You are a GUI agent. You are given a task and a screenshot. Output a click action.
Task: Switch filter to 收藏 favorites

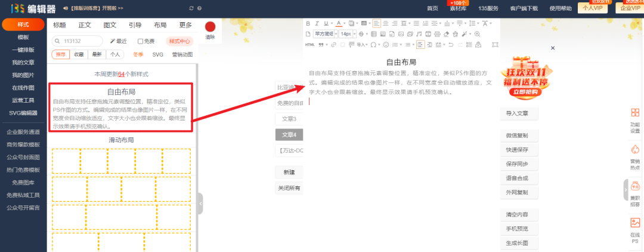pos(79,54)
